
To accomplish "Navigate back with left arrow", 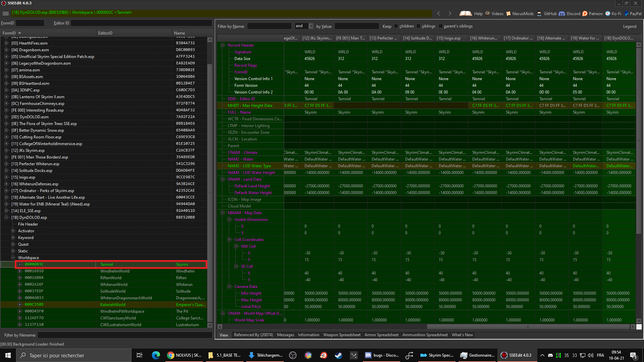I will [438, 13].
